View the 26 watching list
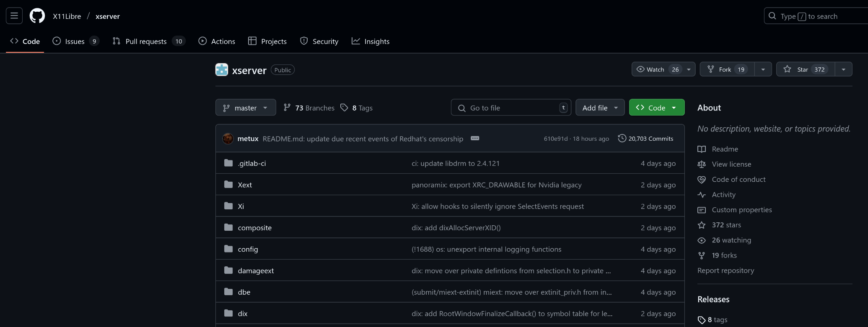The height and width of the screenshot is (327, 868). click(724, 240)
